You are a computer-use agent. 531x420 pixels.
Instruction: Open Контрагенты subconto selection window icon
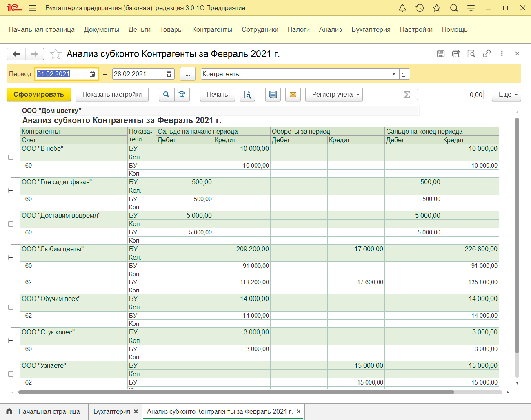[404, 74]
